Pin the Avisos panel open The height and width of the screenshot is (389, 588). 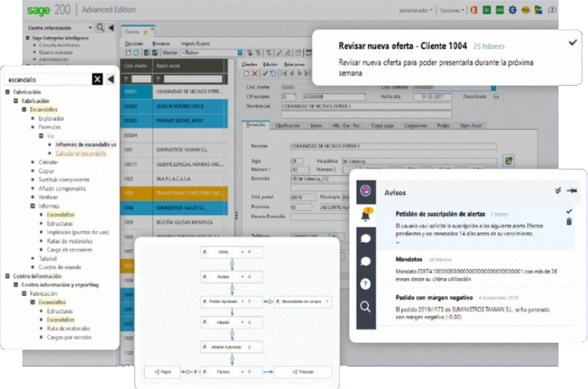pos(573,190)
